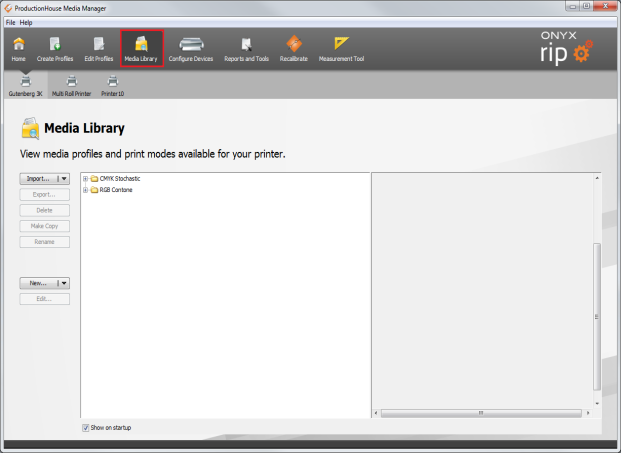Select the RGB Contone tree row text
The image size is (621, 453).
click(116, 190)
